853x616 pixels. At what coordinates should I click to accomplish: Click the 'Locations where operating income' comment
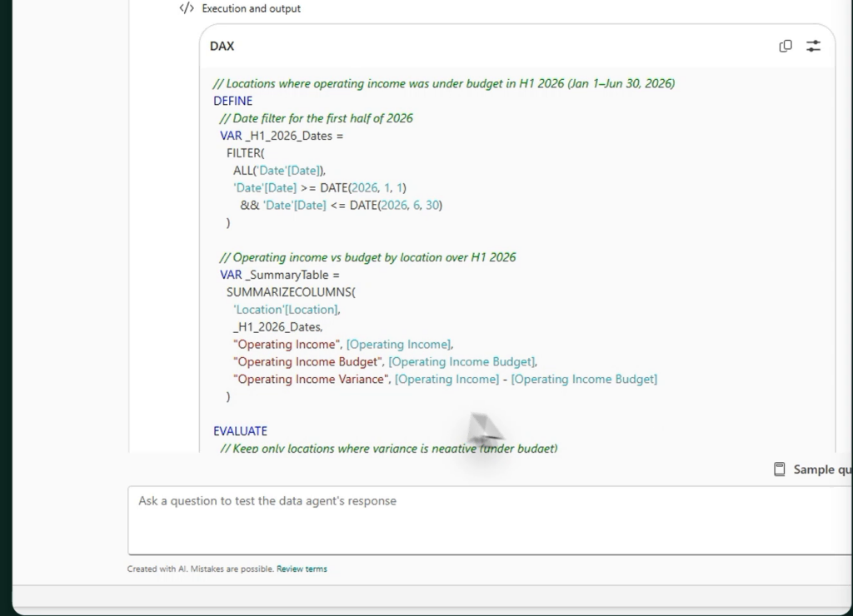[x=444, y=84]
